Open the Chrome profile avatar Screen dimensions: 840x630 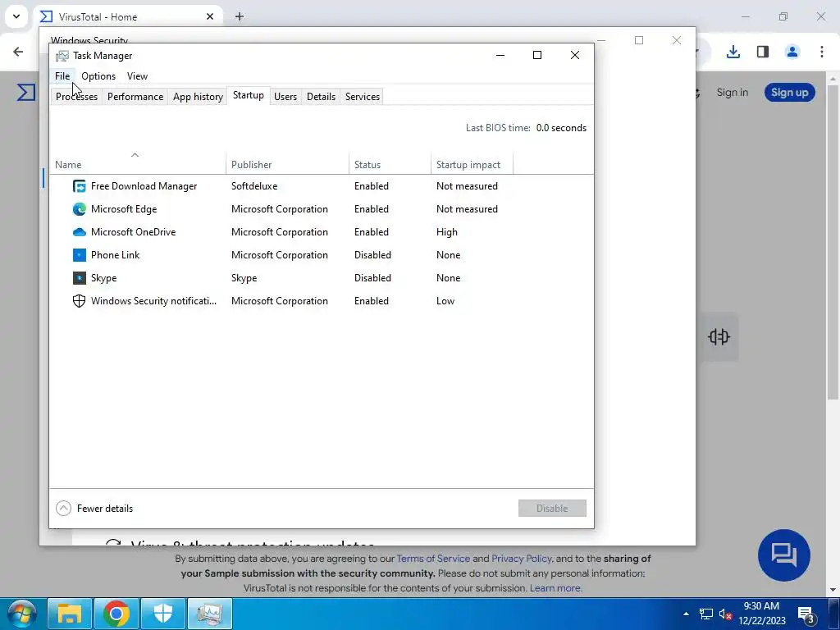point(792,52)
